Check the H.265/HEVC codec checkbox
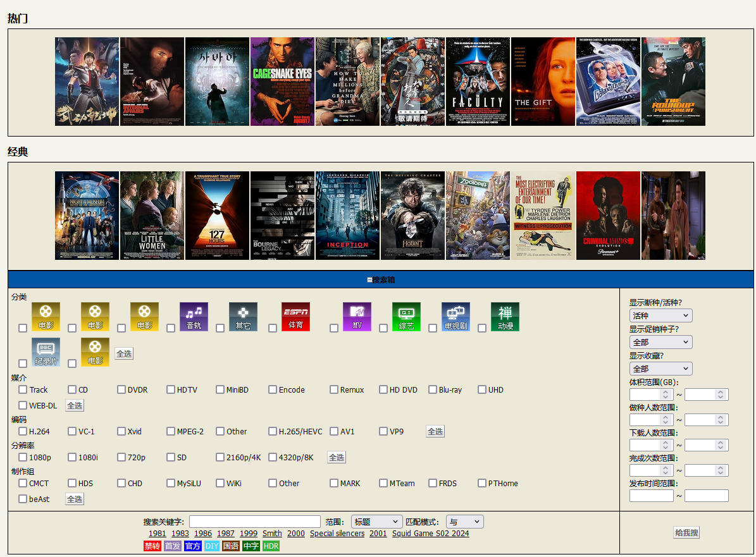Screen dimensions: 756x557 pyautogui.click(x=273, y=431)
